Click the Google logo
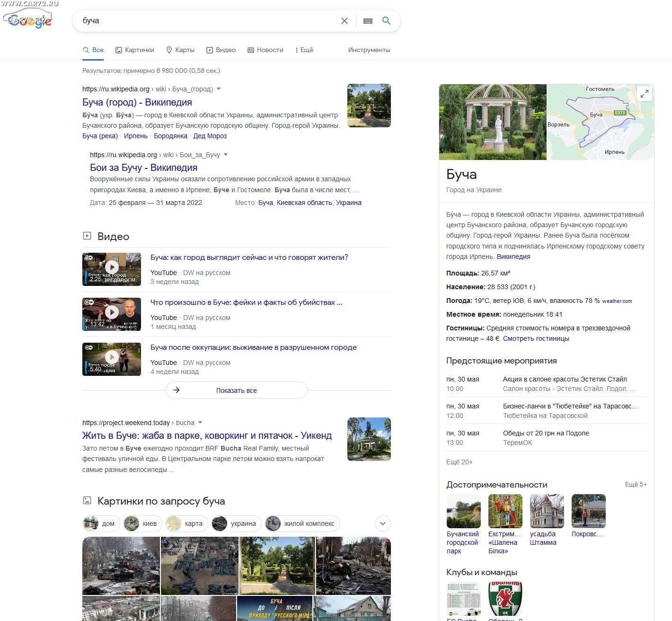 click(30, 21)
